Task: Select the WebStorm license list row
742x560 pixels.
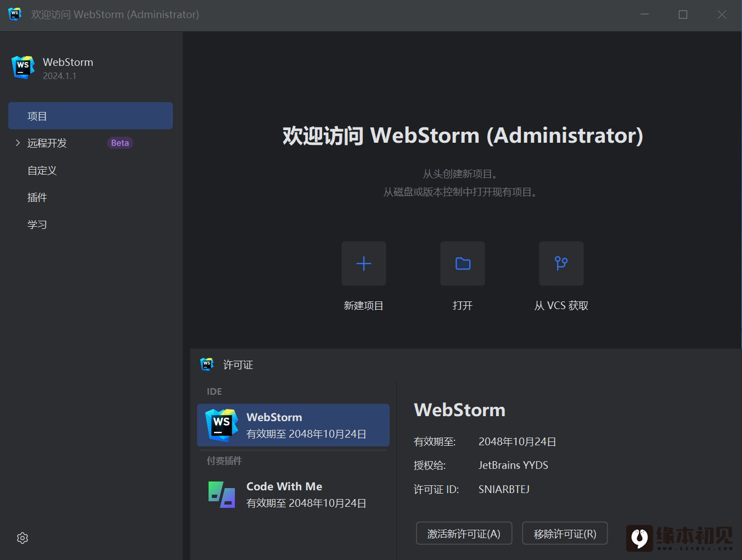Action: coord(293,425)
